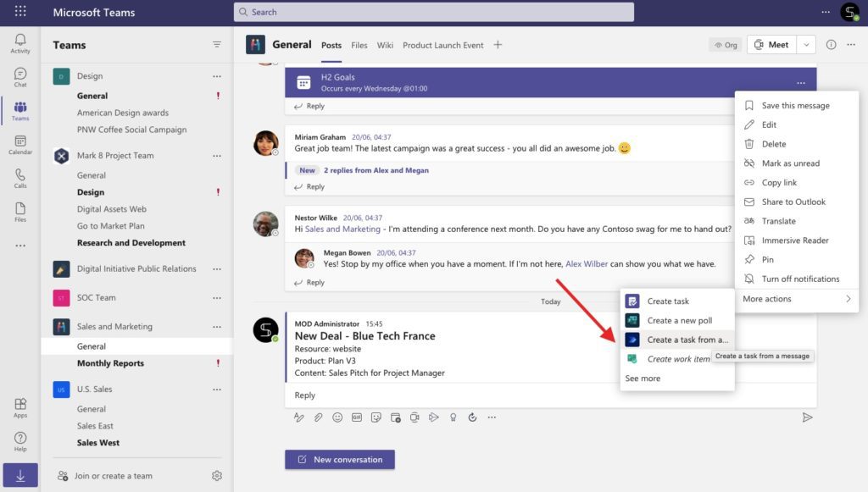Click the Org button
Screen dimensions: 868x492
726,45
